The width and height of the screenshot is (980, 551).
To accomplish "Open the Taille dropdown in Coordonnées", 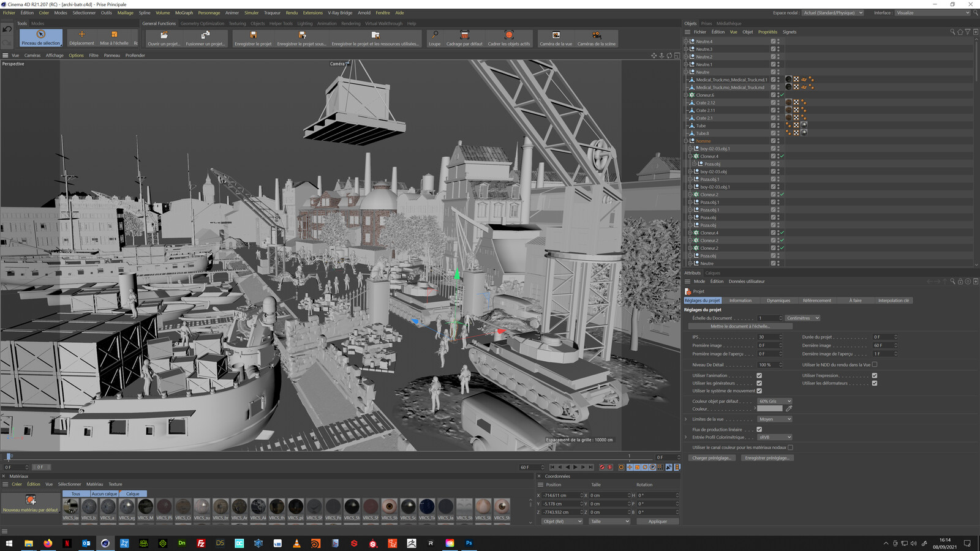I will 609,522.
